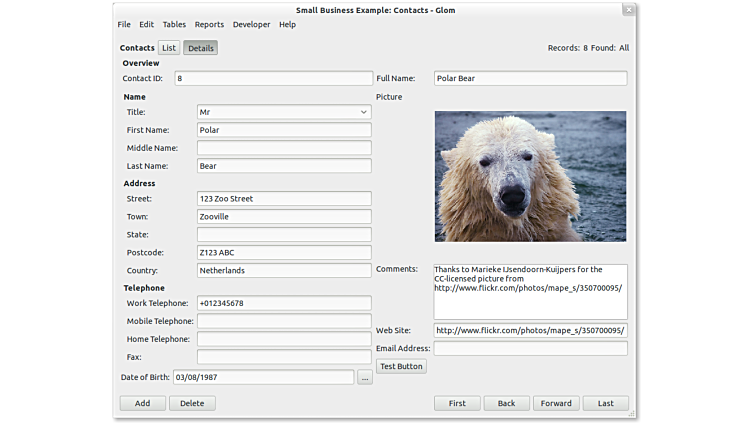
Task: Open the Tables menu
Action: pos(174,24)
